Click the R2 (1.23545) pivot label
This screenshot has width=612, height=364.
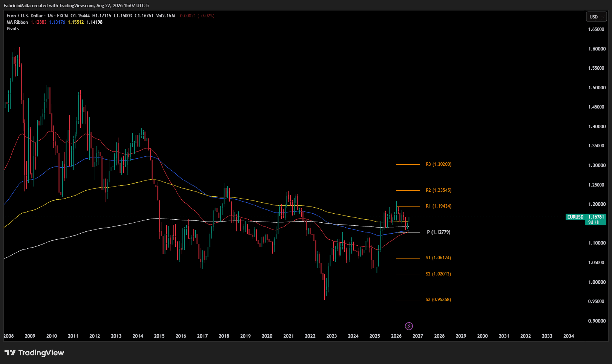(x=439, y=190)
